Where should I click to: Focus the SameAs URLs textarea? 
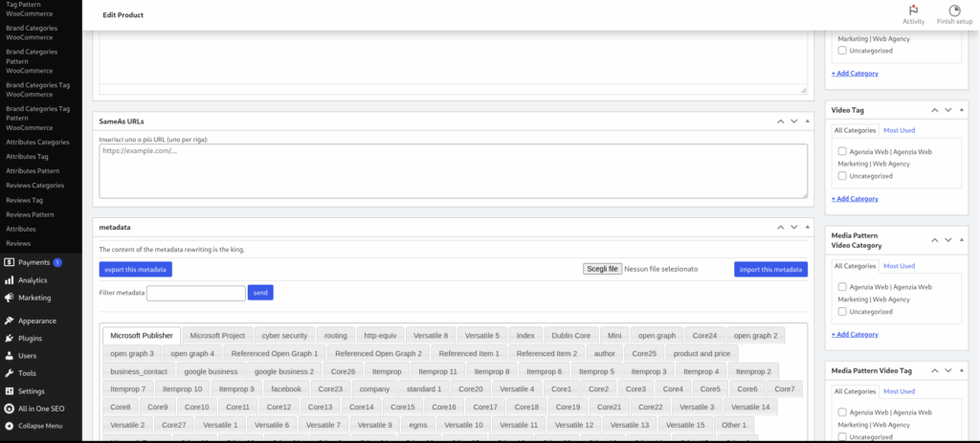[453, 171]
